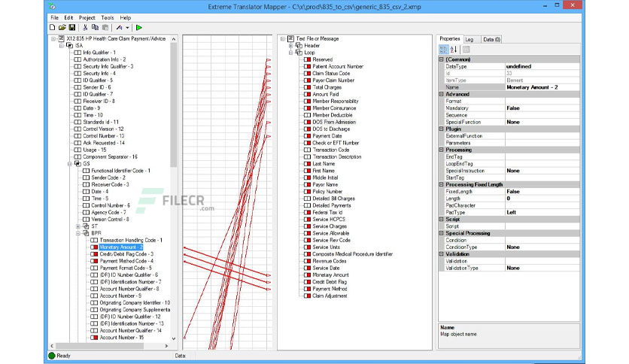
Task: Select Monetary Amount - 2 in BPR
Action: 120,247
